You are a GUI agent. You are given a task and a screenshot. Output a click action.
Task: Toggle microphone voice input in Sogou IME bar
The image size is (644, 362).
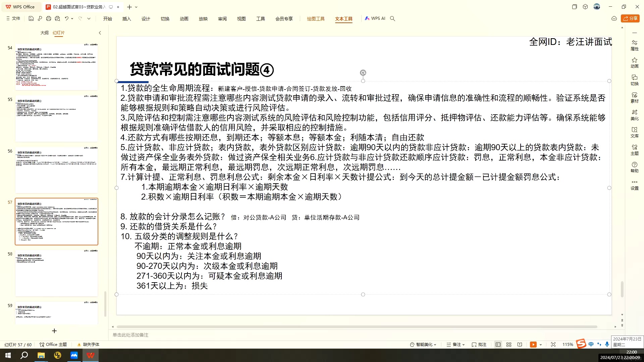[x=607, y=344]
